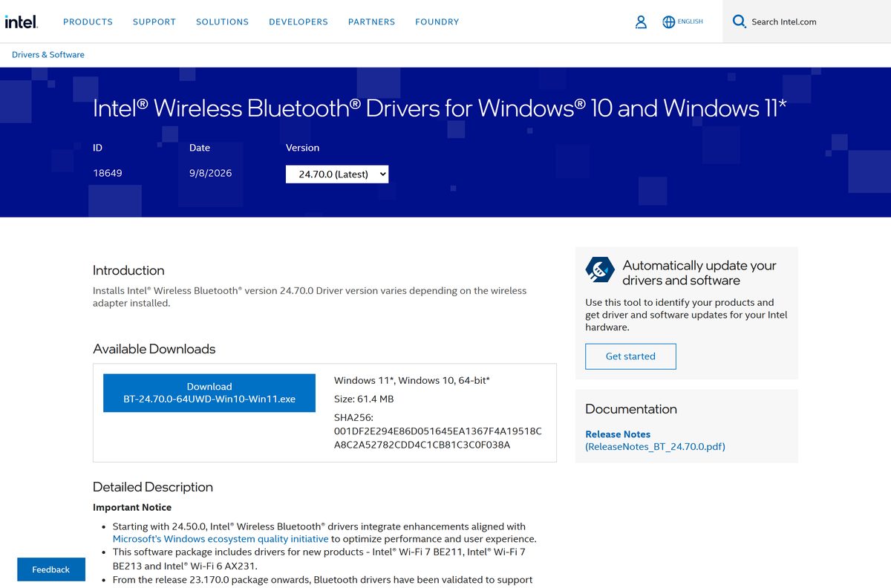Open the Developers menu
Image resolution: width=891 pixels, height=588 pixels.
coord(298,22)
